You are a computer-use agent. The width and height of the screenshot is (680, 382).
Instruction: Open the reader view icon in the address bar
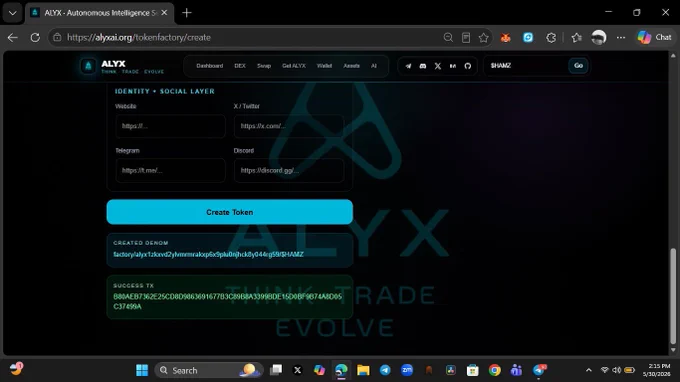(466, 38)
